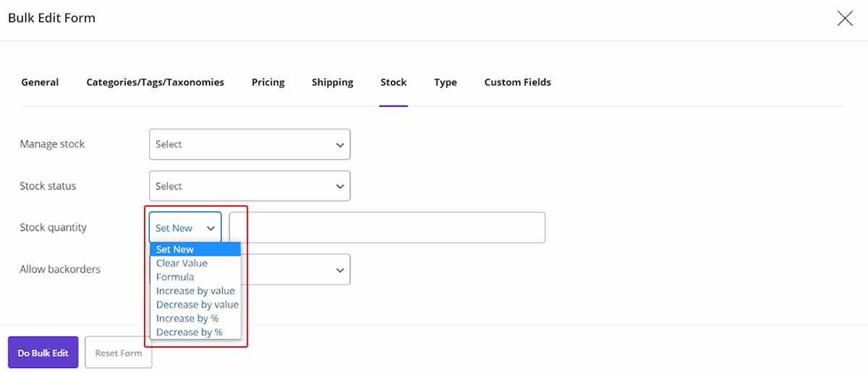
Task: Select the Formula option
Action: pyautogui.click(x=175, y=277)
